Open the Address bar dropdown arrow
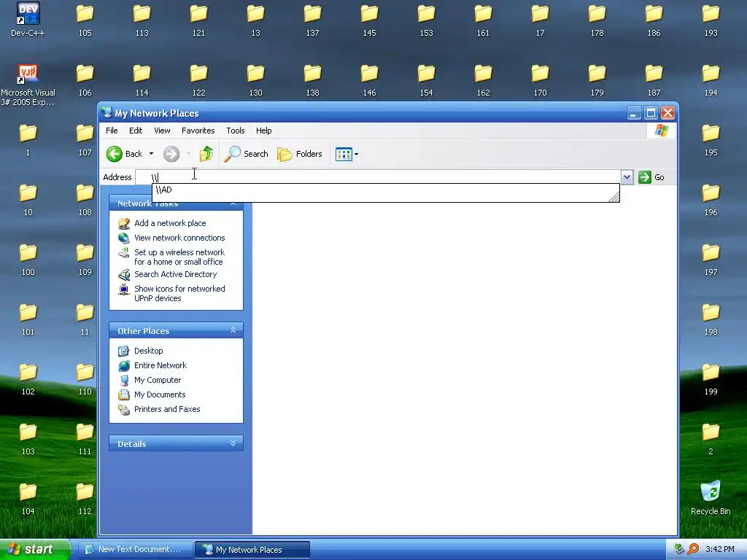Screen dimensions: 747x560 click(x=627, y=177)
